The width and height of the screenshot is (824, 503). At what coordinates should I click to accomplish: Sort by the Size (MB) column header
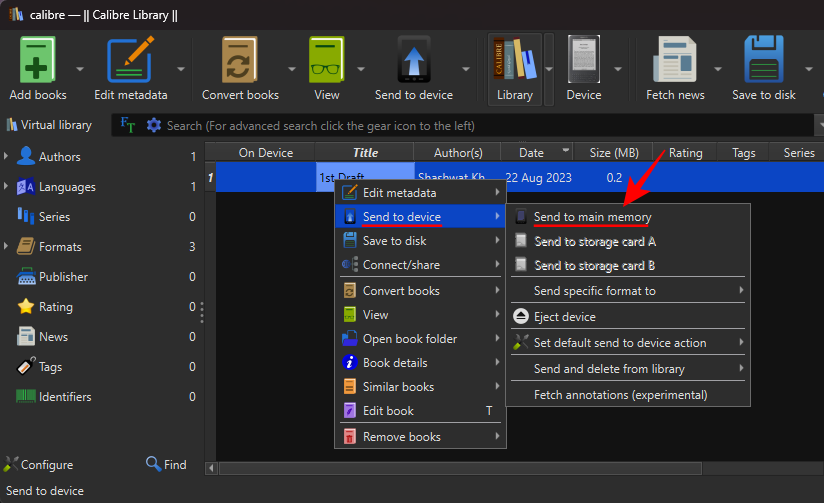click(613, 152)
